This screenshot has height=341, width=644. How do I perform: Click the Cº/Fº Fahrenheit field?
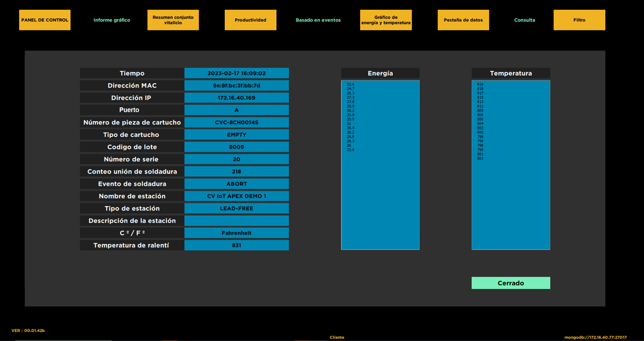(237, 233)
